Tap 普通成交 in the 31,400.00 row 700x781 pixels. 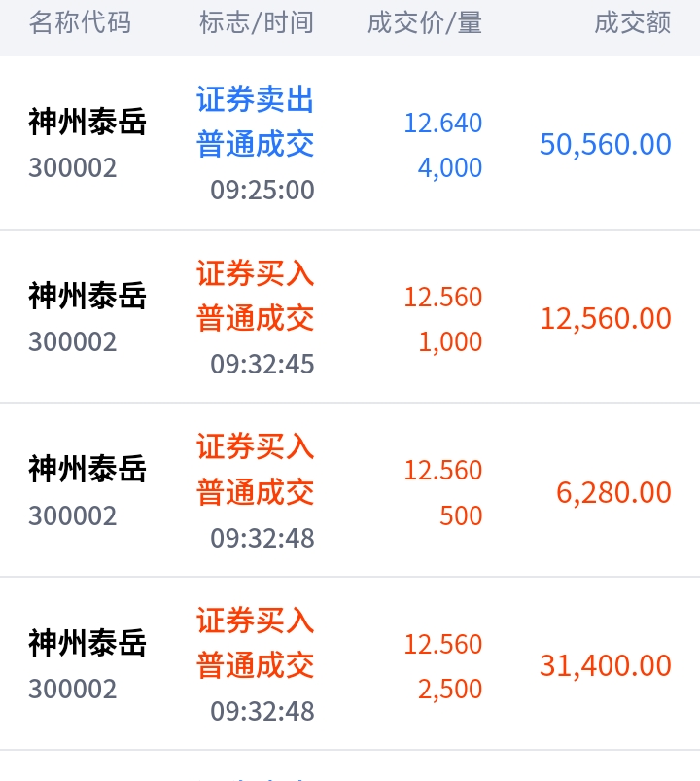(256, 666)
